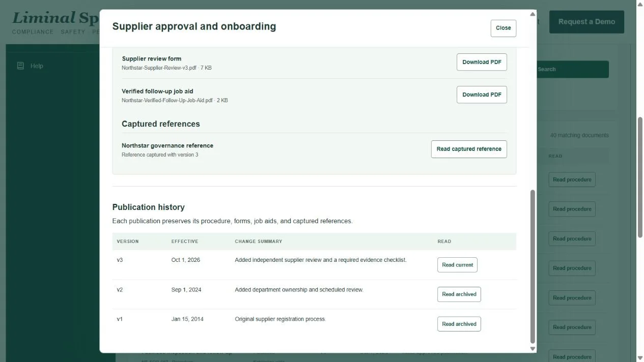Click 'Added department ownership and scheduled review' summary
This screenshot has width=644, height=362.
click(299, 290)
